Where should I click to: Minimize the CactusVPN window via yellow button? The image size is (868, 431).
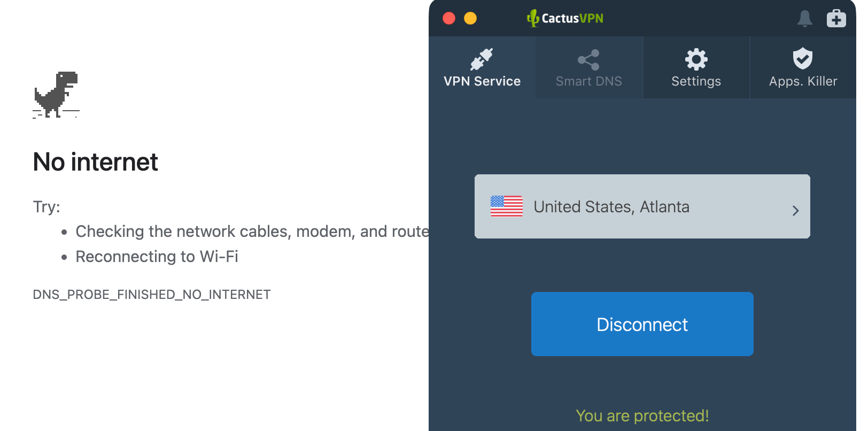click(470, 18)
